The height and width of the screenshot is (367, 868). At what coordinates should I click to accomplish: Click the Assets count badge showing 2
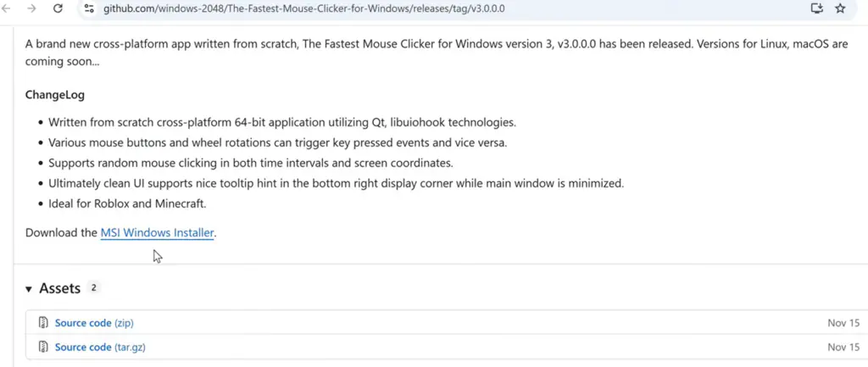94,288
